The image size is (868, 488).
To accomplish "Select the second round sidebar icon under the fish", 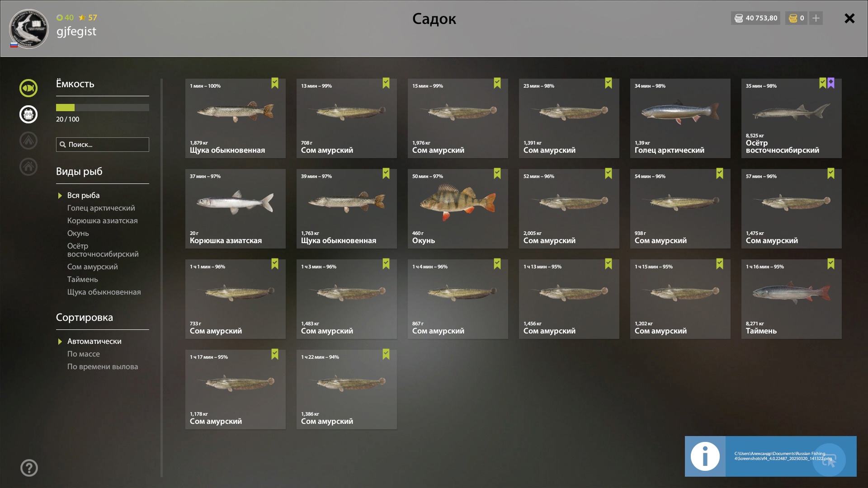I will [x=28, y=114].
